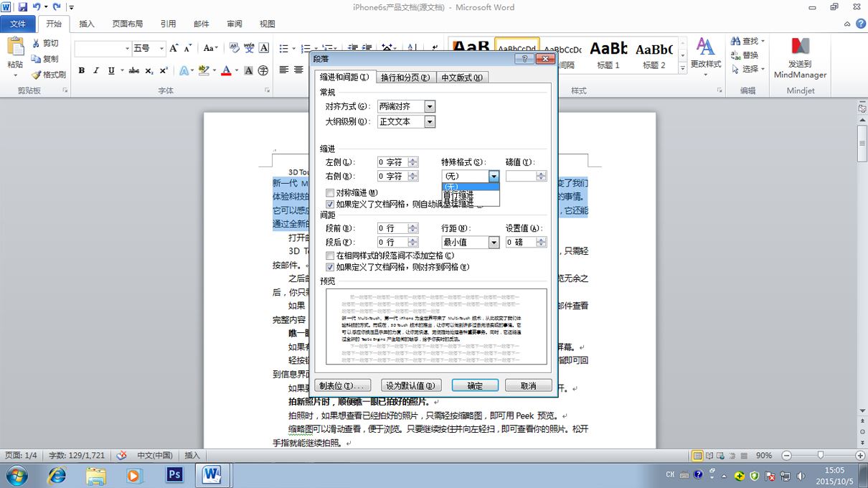868x488 pixels.
Task: Open the 插入 ribbon tab
Action: (x=87, y=24)
